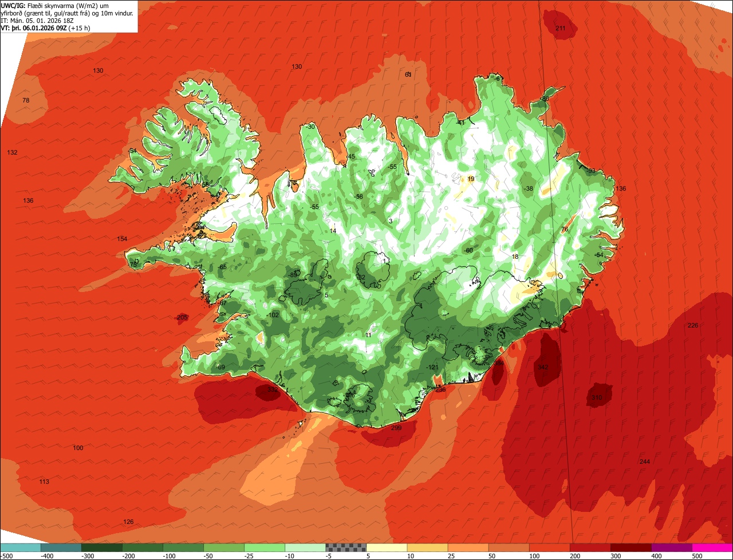Image resolution: width=733 pixels, height=560 pixels.
Task: Pick the 25 to 50 light orange swatch
Action: point(468,547)
